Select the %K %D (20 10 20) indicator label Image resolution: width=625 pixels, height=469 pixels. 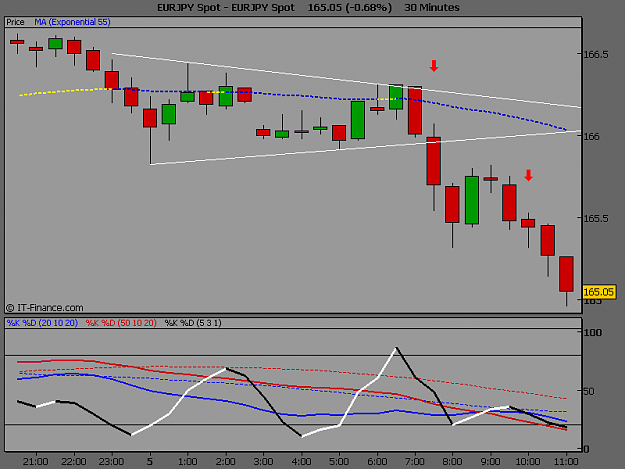coord(42,323)
